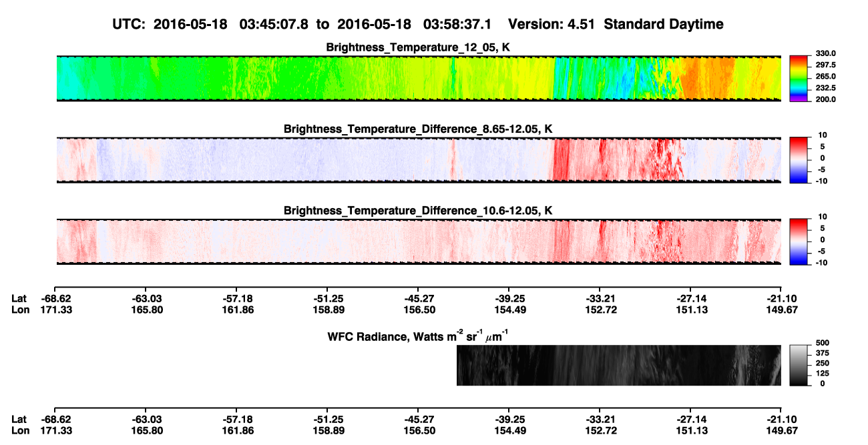Click the 'Brightness_Temperature_Difference_10.6-12.05, K' title
868x445 pixels.
pos(419,211)
